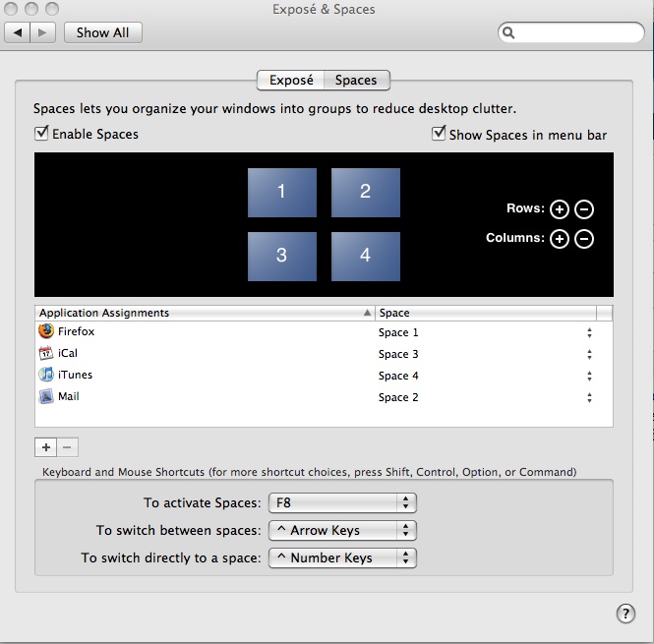654x644 pixels.
Task: Toggle the Enable Spaces checkbox
Action: pos(41,133)
